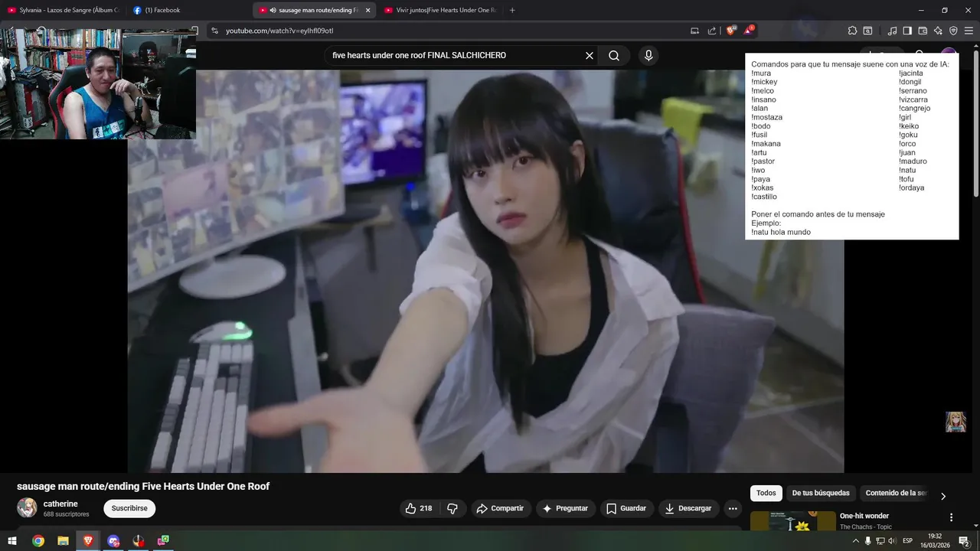Open the Extensions puzzle icon
Screen dimensions: 980x551
pyautogui.click(x=852, y=31)
